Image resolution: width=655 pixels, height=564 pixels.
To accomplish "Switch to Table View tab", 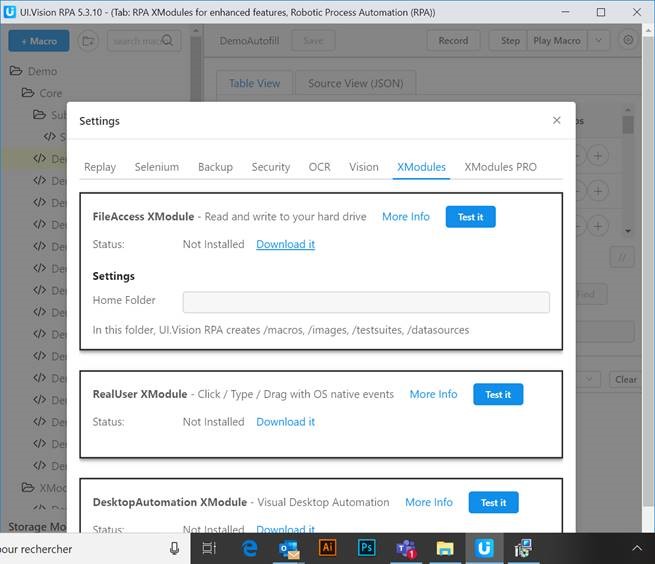I will [x=254, y=84].
